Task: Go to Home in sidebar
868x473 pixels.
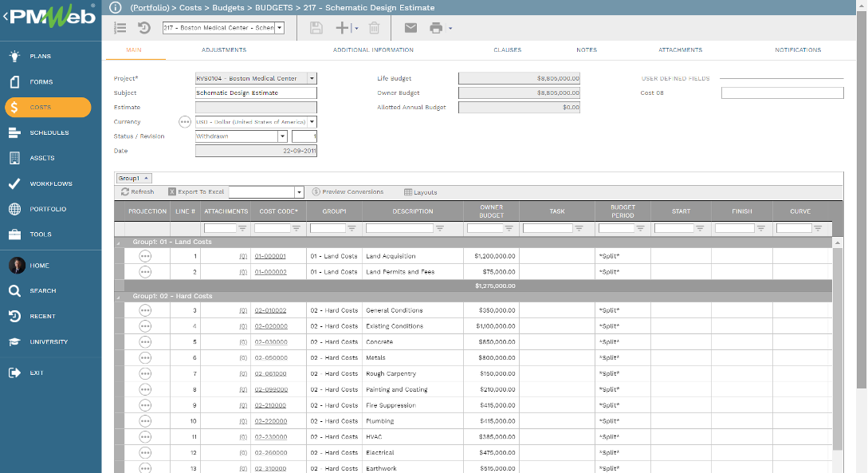Action: [x=39, y=266]
